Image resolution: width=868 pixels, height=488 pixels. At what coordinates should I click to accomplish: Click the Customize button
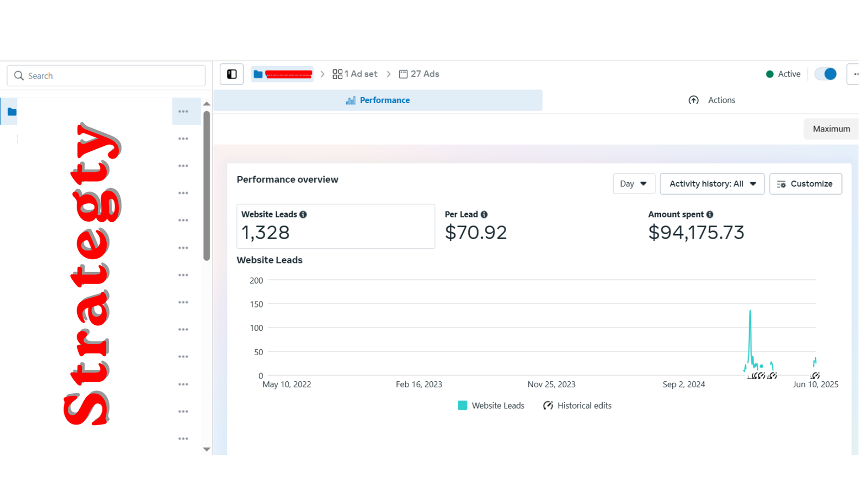tap(806, 184)
